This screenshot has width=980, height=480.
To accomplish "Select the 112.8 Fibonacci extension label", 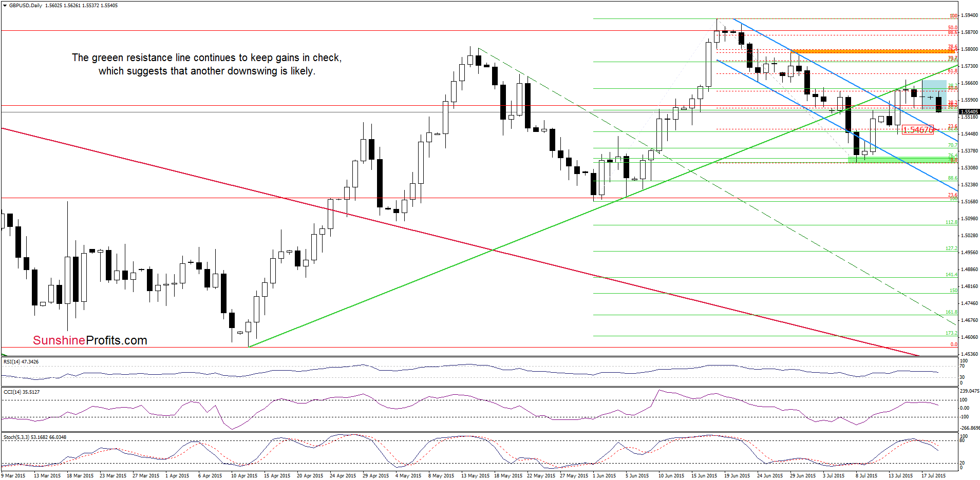I will [x=951, y=222].
